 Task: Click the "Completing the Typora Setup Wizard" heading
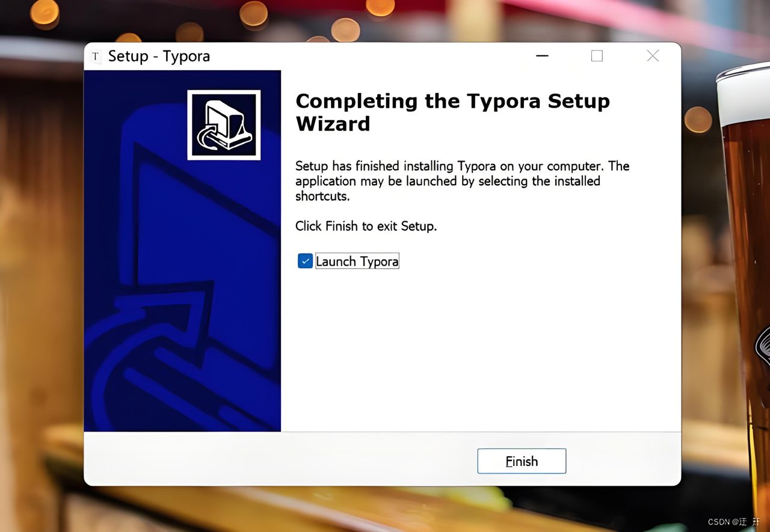452,112
